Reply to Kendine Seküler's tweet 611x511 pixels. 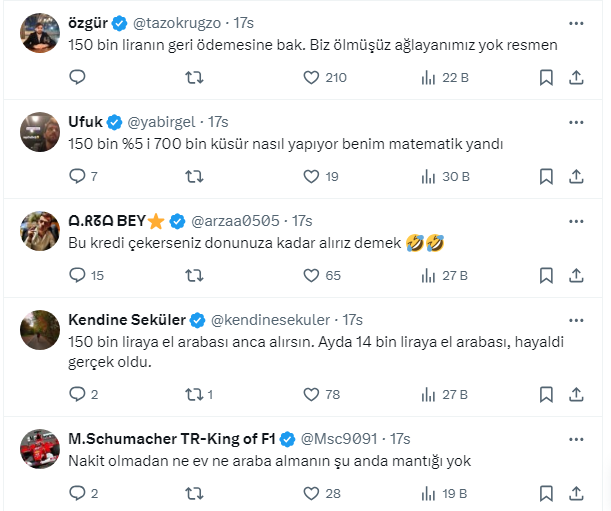(x=78, y=394)
